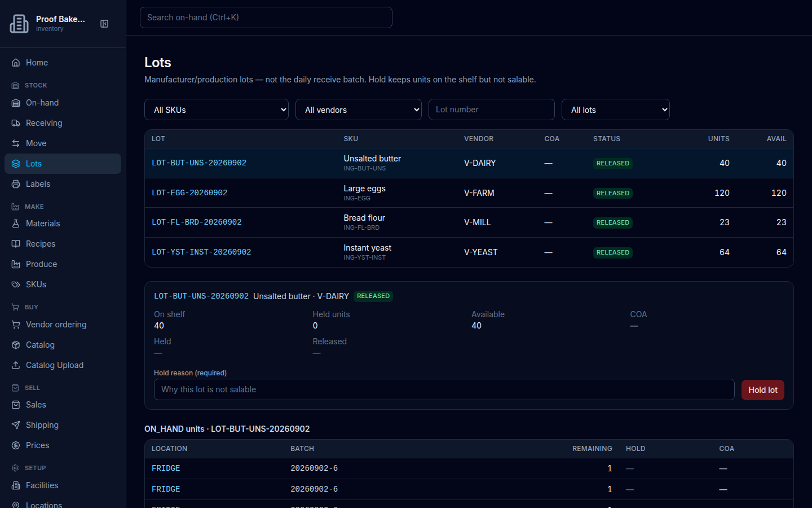Screen dimensions: 812x508
Task: Click the Recipes book icon
Action: pos(16,244)
